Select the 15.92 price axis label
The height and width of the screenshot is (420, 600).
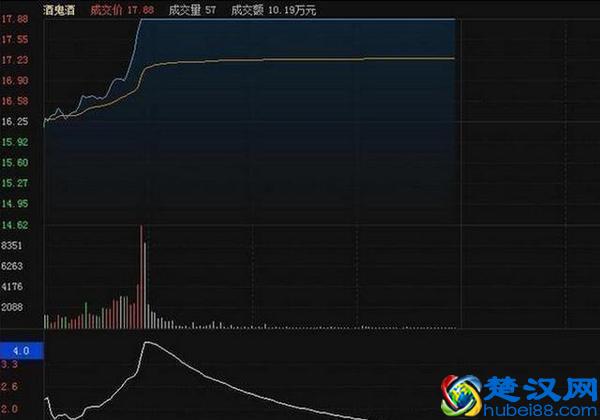[15, 142]
